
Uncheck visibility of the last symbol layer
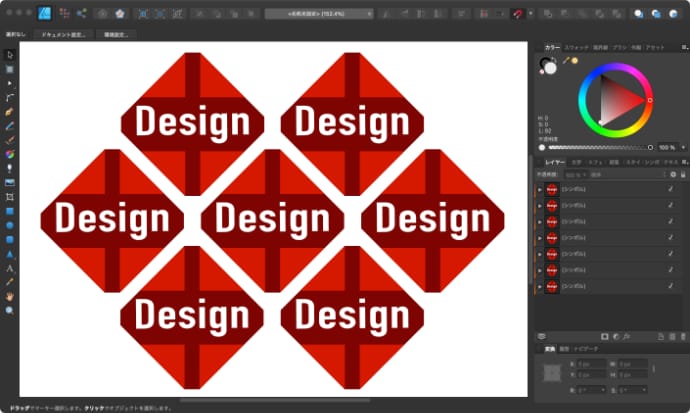tap(670, 287)
